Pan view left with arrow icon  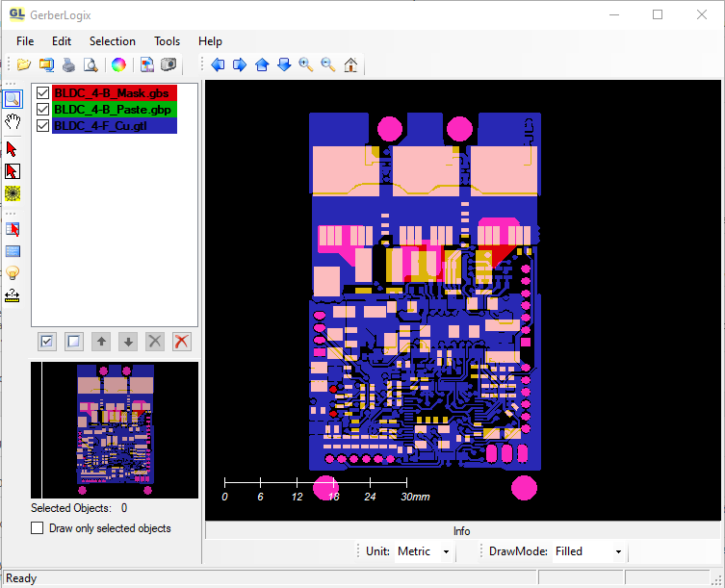point(217,64)
